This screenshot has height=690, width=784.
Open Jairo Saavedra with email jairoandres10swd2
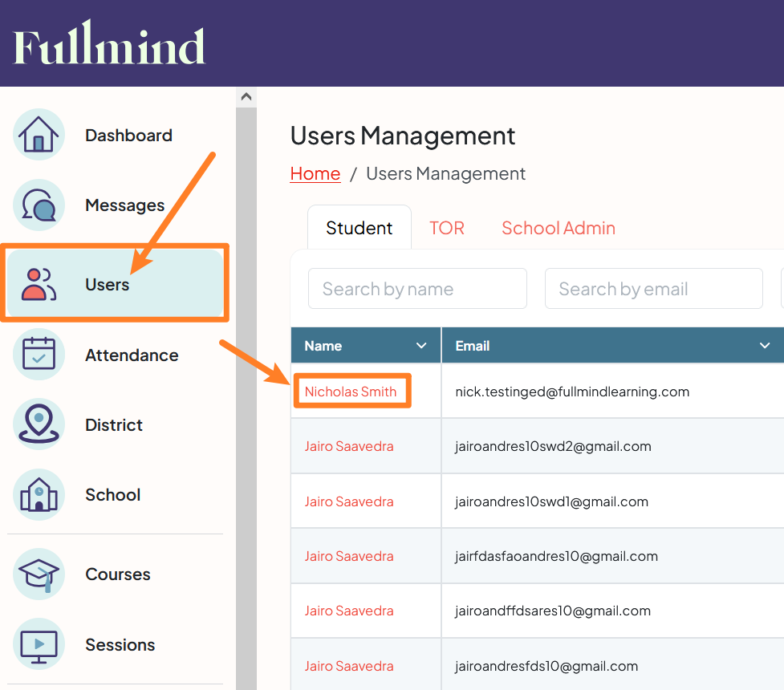pyautogui.click(x=349, y=446)
